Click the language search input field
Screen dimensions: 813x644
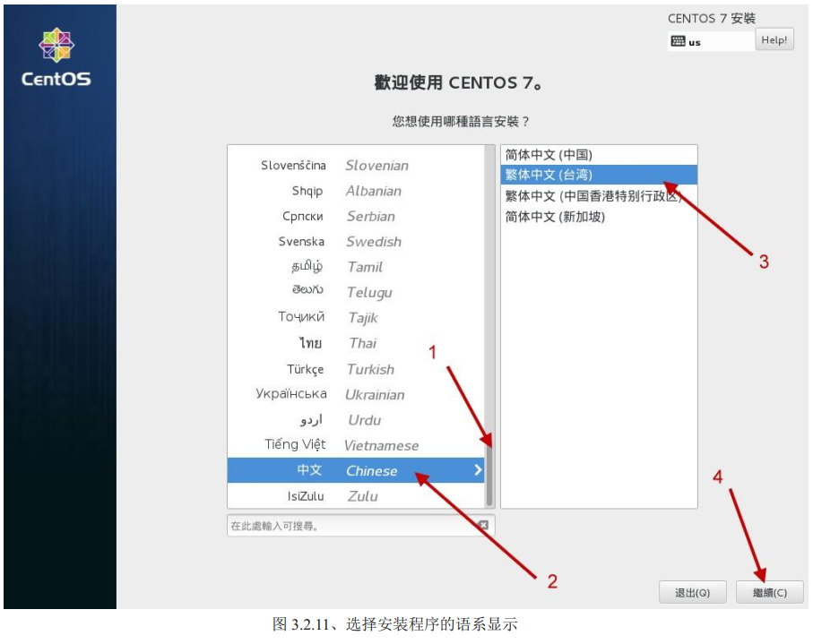click(360, 526)
